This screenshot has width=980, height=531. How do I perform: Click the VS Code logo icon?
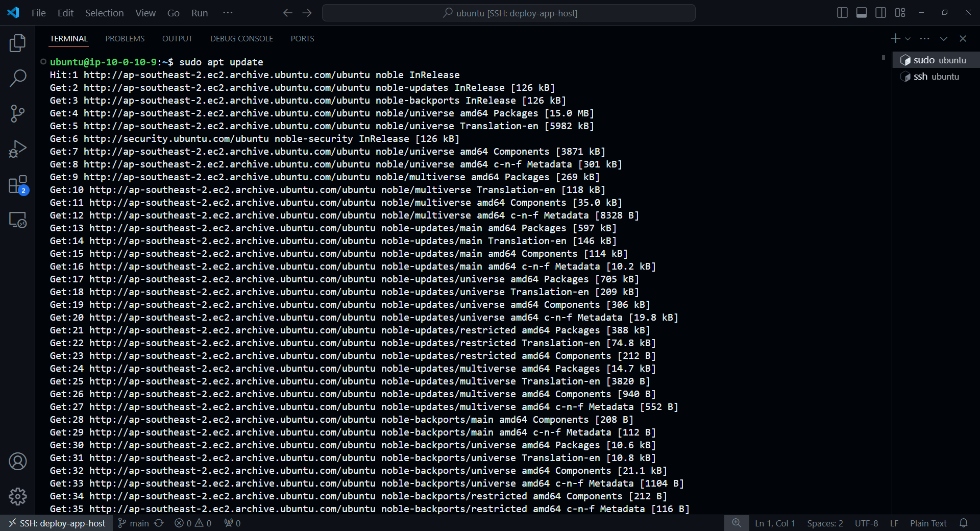(13, 13)
